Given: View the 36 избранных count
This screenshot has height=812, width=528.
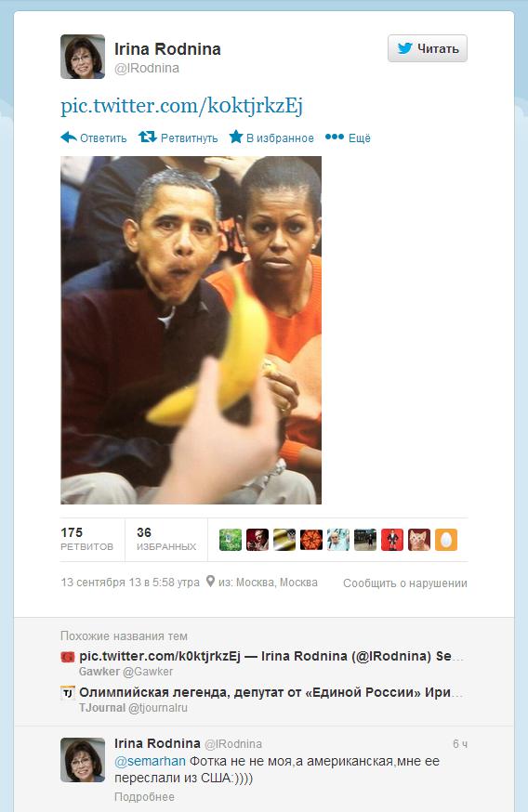Looking at the screenshot, I should click(166, 539).
